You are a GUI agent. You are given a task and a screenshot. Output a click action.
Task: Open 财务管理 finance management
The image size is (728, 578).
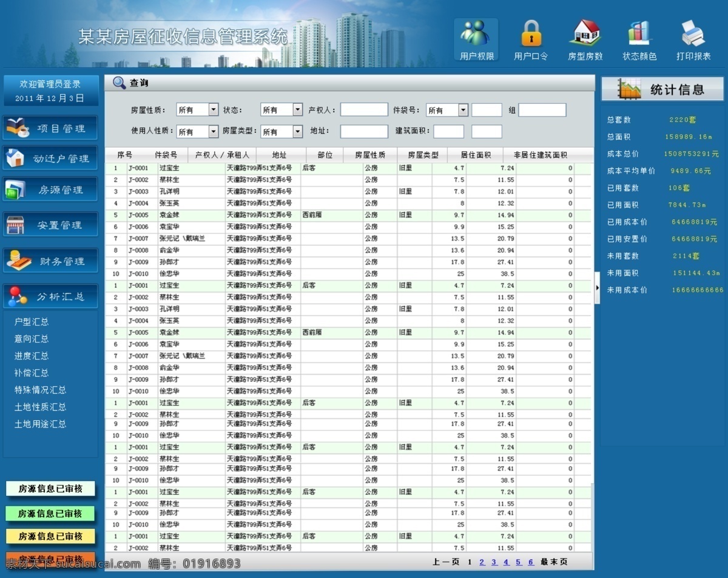point(50,261)
